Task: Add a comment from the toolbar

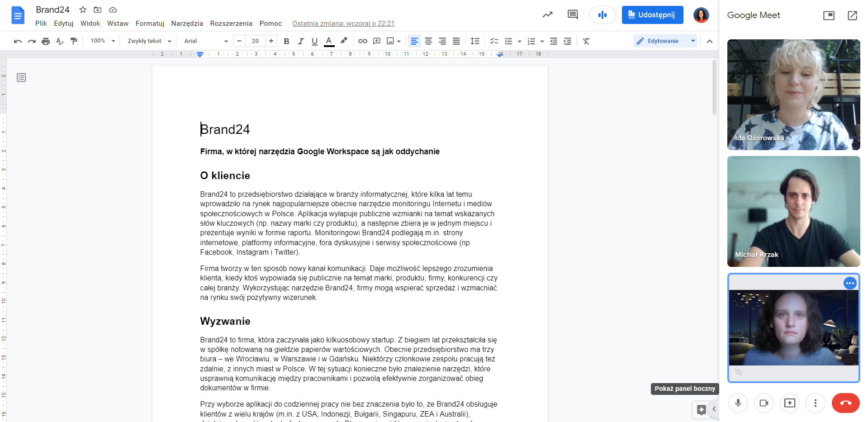Action: 376,41
